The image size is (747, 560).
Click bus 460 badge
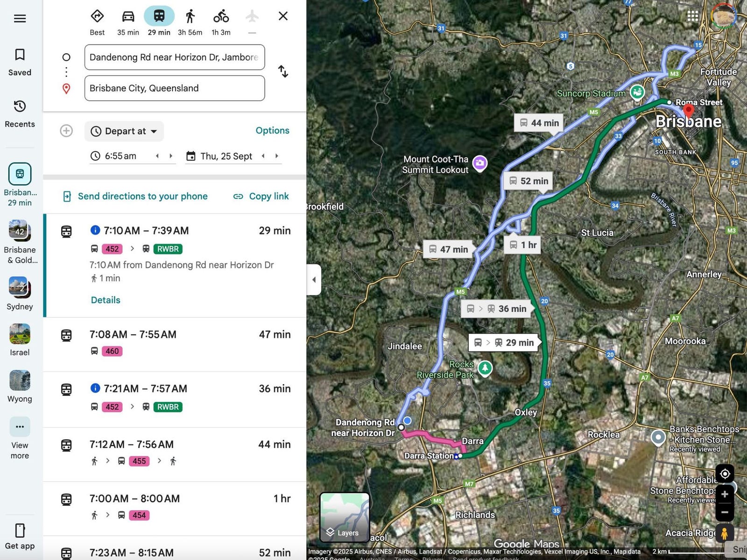tap(112, 351)
